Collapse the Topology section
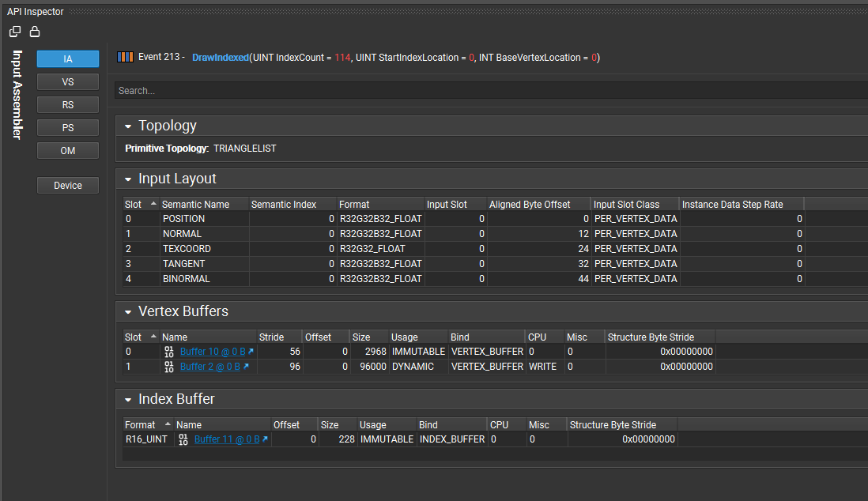Screen dimensions: 868x501 [127, 125]
